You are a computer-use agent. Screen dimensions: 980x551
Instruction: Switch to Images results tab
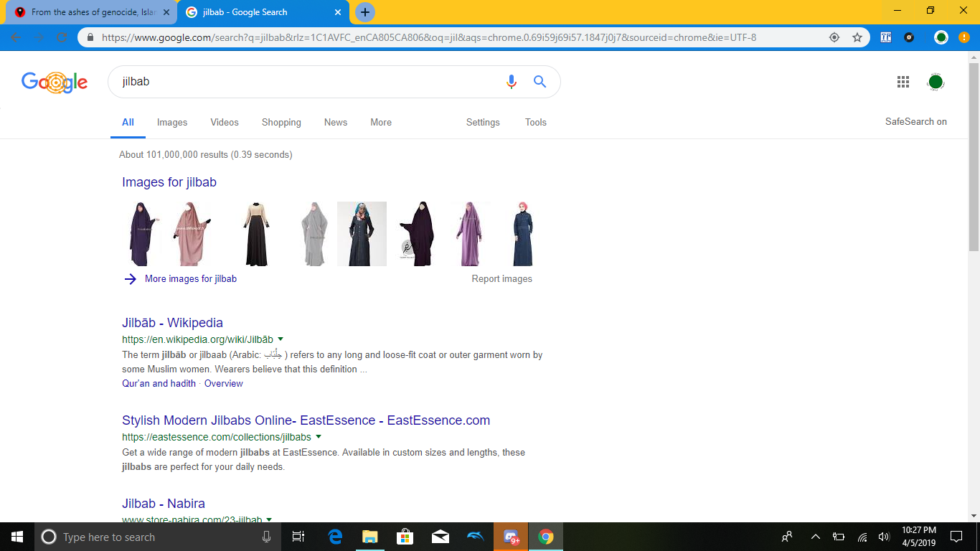click(172, 123)
